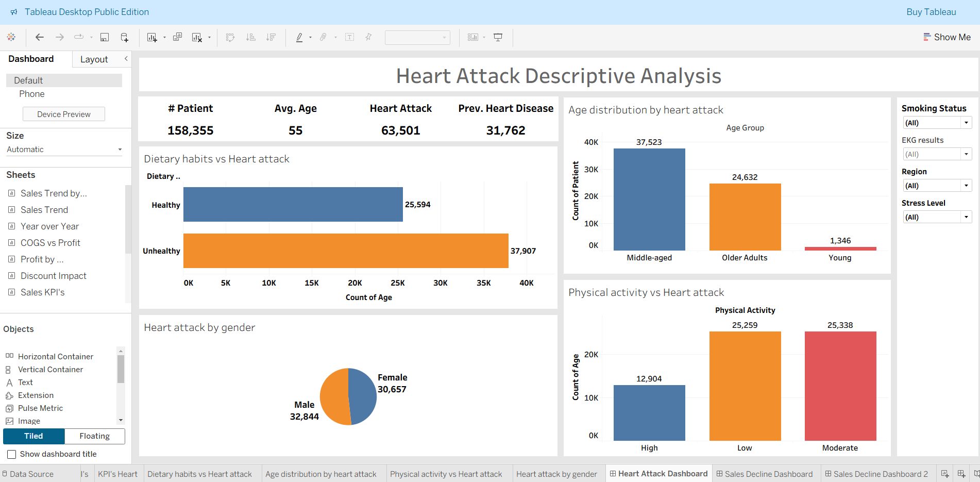Image resolution: width=980 pixels, height=482 pixels.
Task: Select the Phone device layout
Action: point(32,94)
